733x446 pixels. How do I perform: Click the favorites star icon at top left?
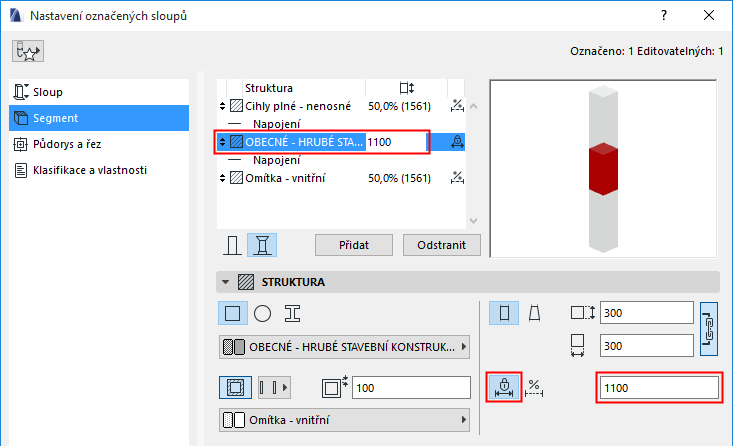click(27, 51)
